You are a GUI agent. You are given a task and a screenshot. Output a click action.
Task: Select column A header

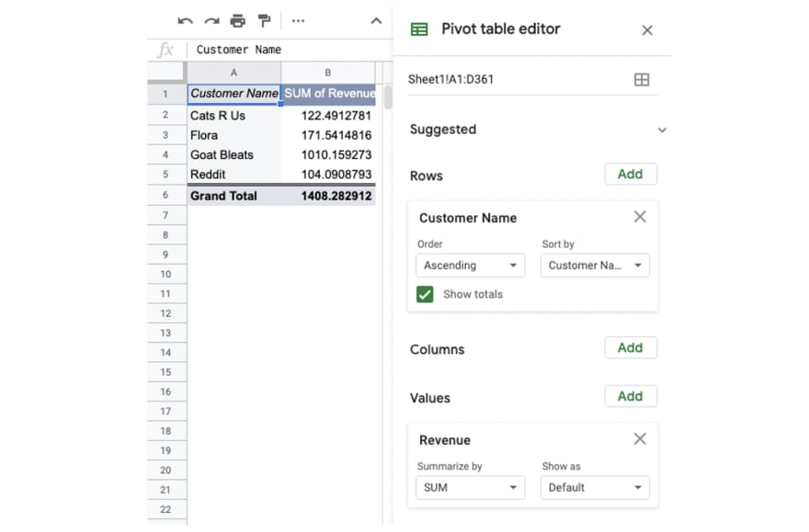tap(234, 73)
